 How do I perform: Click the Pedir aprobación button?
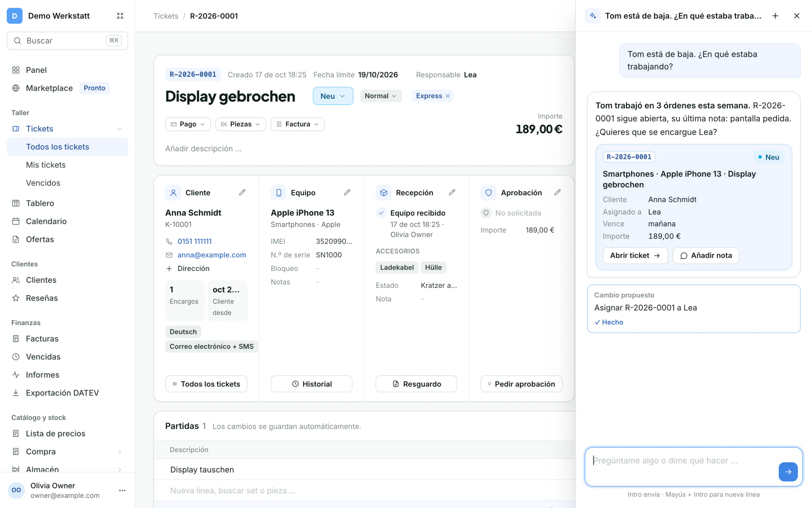521,384
